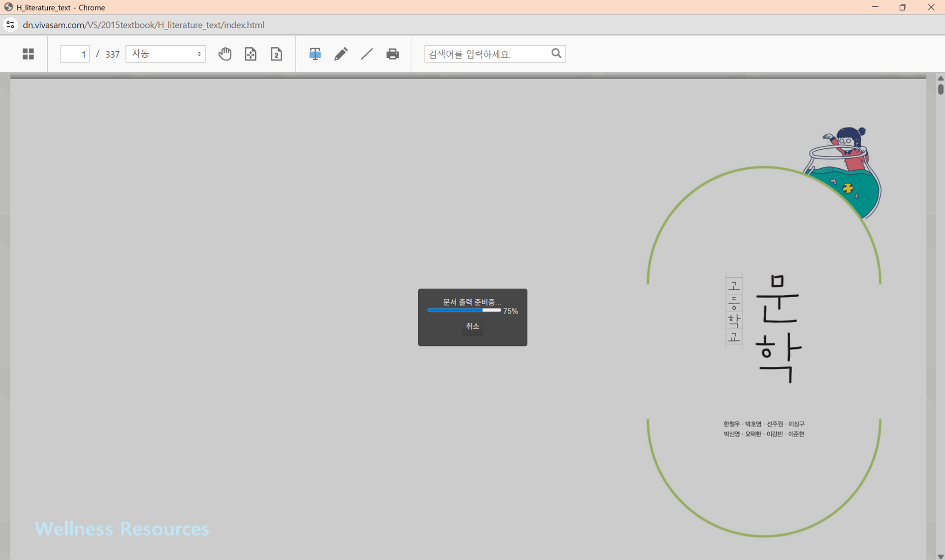Click the page URL in address bar
The width and height of the screenshot is (945, 560).
143,25
